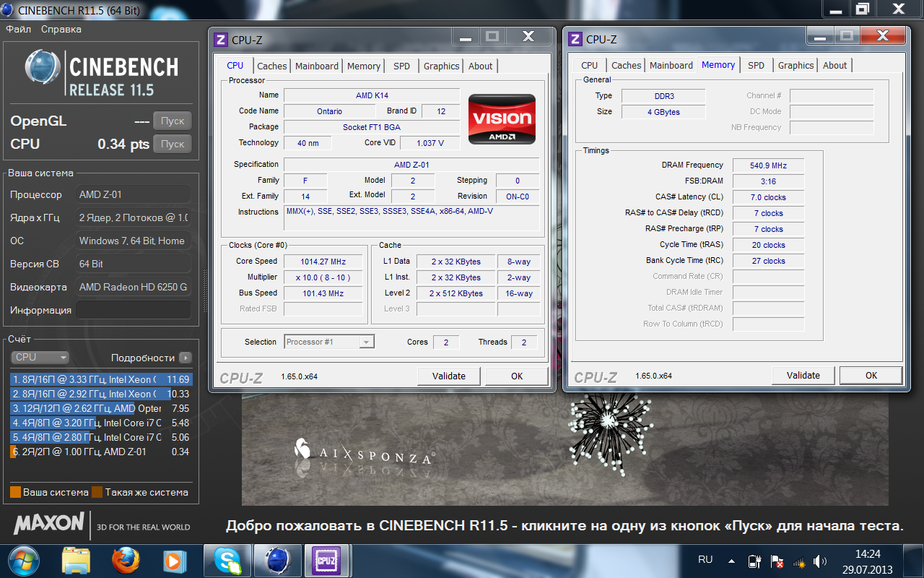Click the right CPU-Z window title icon

click(575, 39)
